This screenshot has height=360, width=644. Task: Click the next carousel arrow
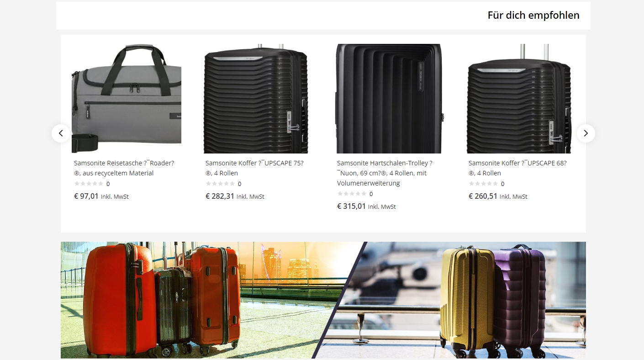(586, 133)
